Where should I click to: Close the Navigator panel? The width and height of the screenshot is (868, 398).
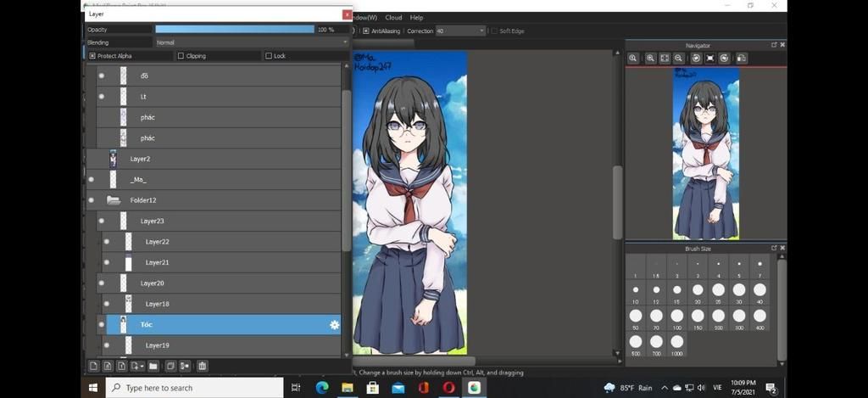782,46
